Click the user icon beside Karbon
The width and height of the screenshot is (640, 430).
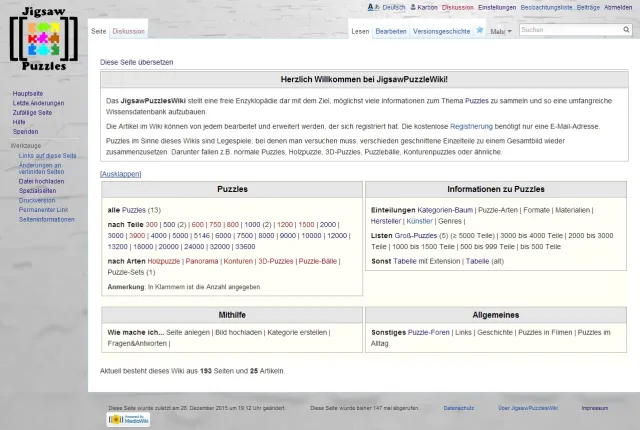[x=413, y=7]
